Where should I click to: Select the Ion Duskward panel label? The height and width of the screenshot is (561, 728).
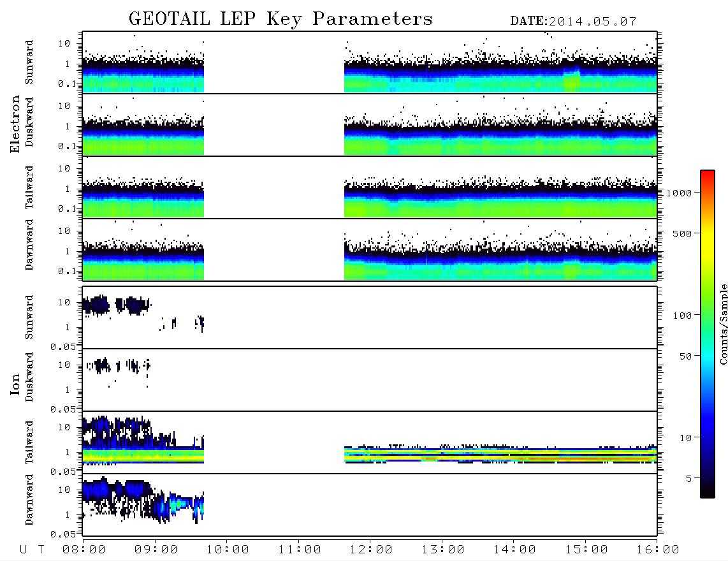(x=29, y=377)
